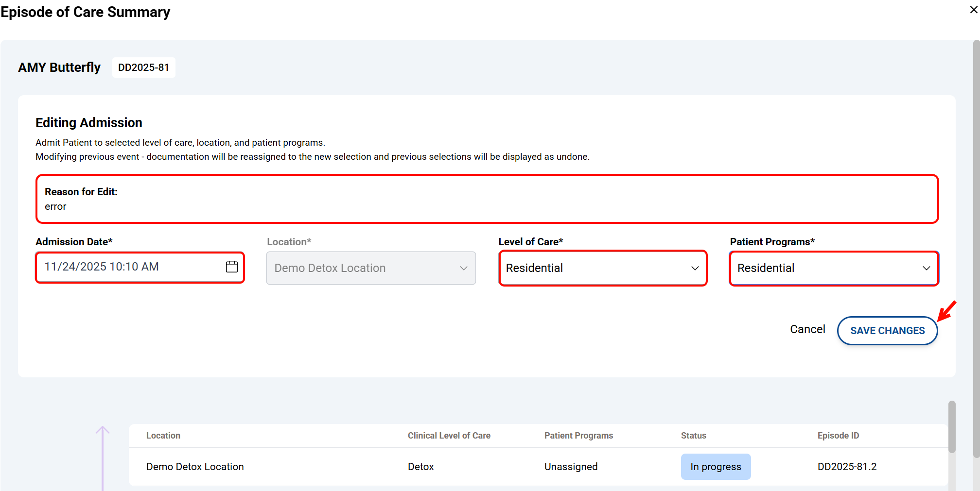Click the Clinical Level of Care header
Viewport: 980px width, 491px height.
point(449,436)
